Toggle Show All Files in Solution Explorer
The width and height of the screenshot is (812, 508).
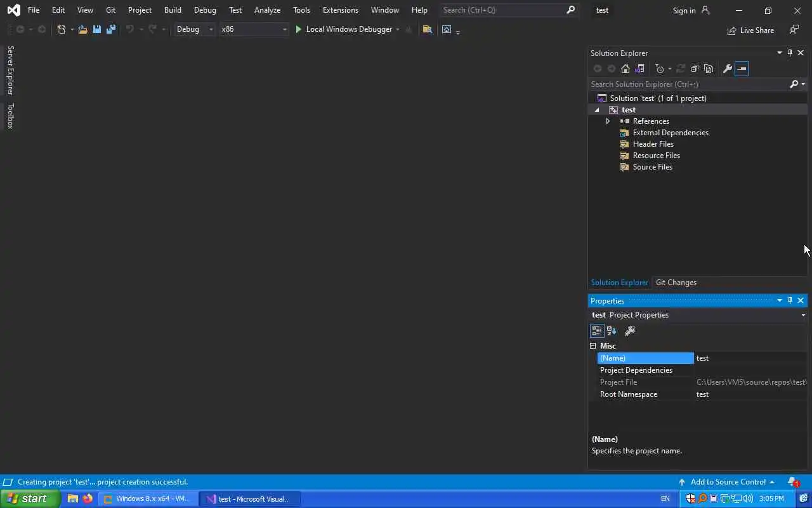(x=709, y=69)
